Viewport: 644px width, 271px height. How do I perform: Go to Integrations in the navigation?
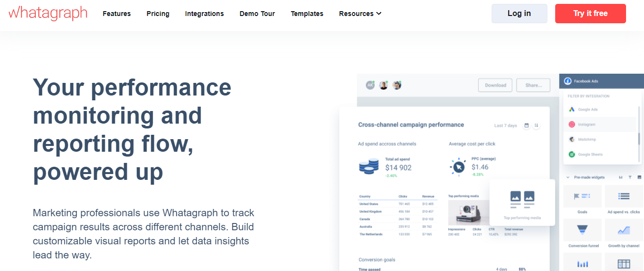(x=204, y=14)
